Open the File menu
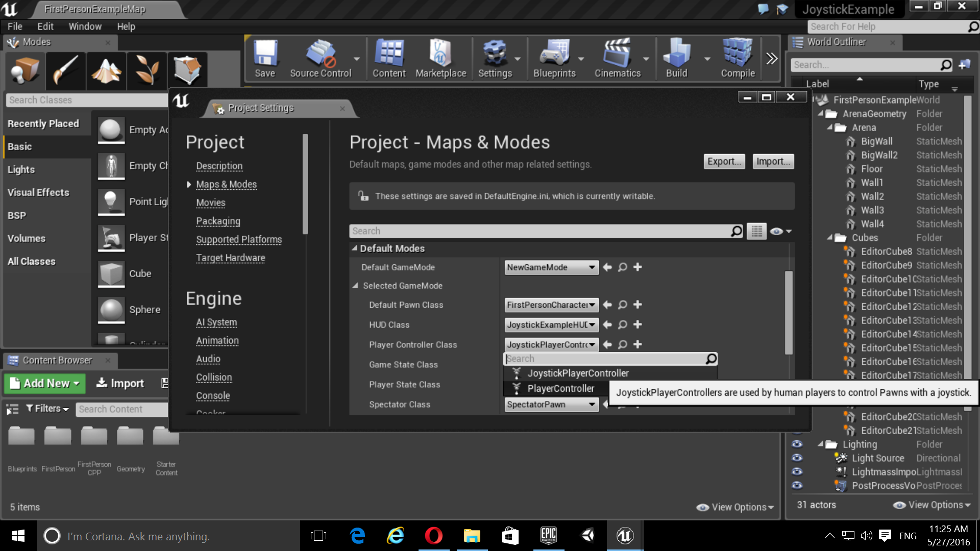Screen dimensions: 980x551 (15, 27)
